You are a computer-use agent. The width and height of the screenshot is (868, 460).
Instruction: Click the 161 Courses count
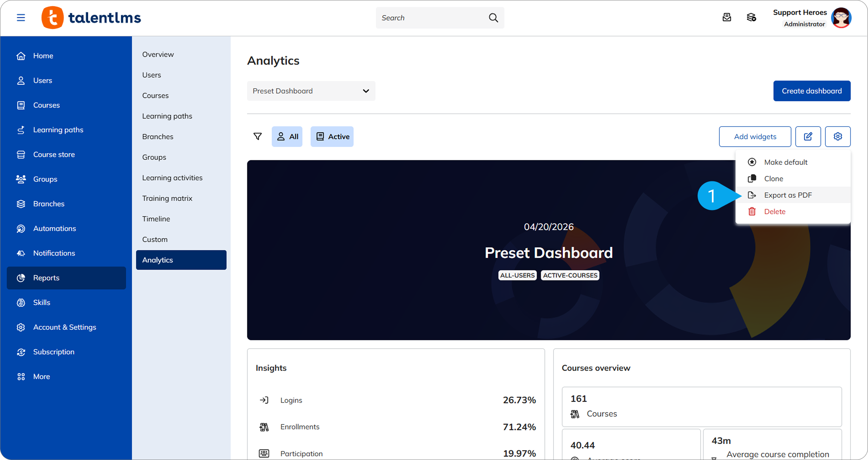click(579, 399)
